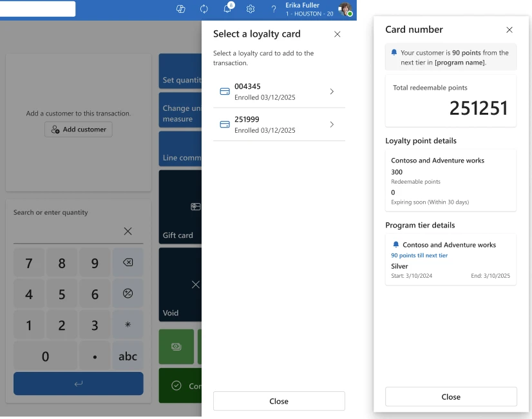Image resolution: width=532 pixels, height=419 pixels.
Task: Open the settings gear
Action: (251, 9)
